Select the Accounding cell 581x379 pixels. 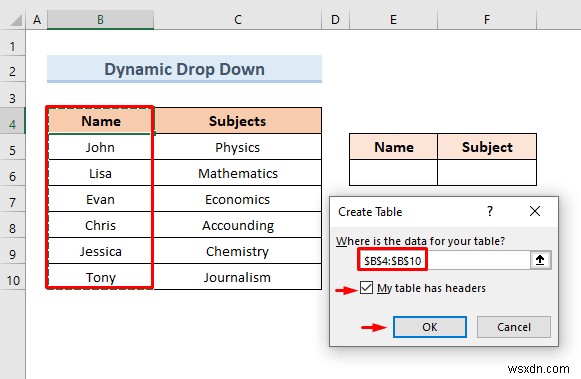[x=238, y=225]
